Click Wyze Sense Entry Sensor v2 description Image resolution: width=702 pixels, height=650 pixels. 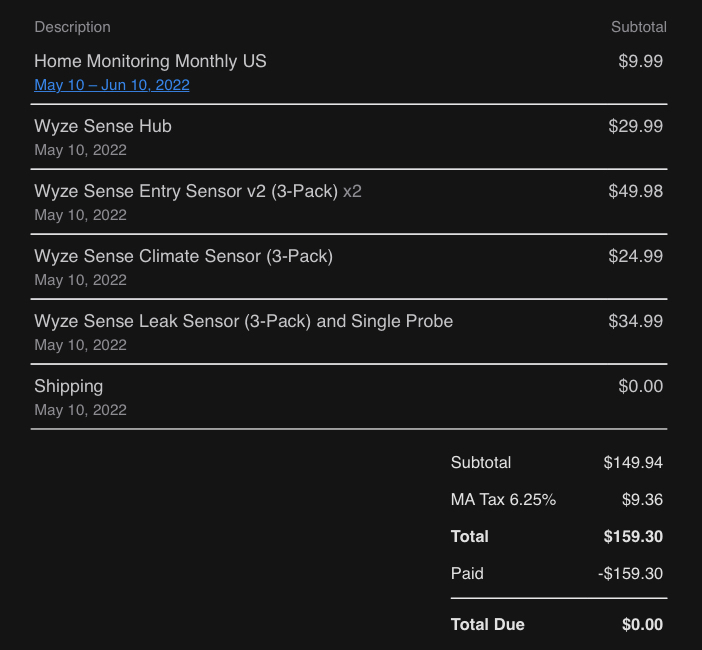(185, 191)
